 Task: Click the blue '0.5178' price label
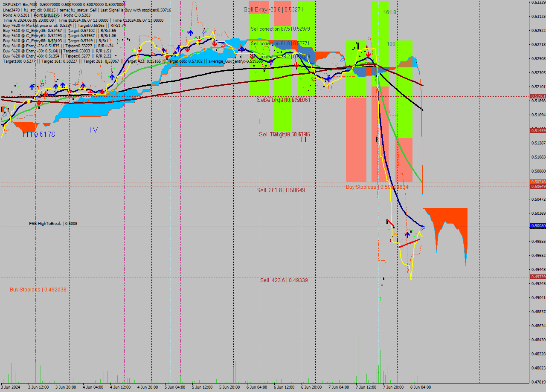(x=44, y=134)
